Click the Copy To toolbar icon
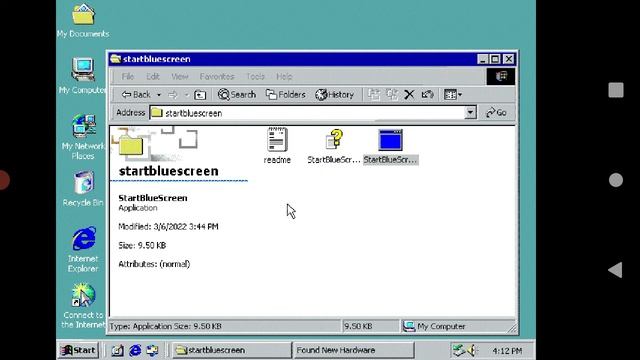 [392, 95]
